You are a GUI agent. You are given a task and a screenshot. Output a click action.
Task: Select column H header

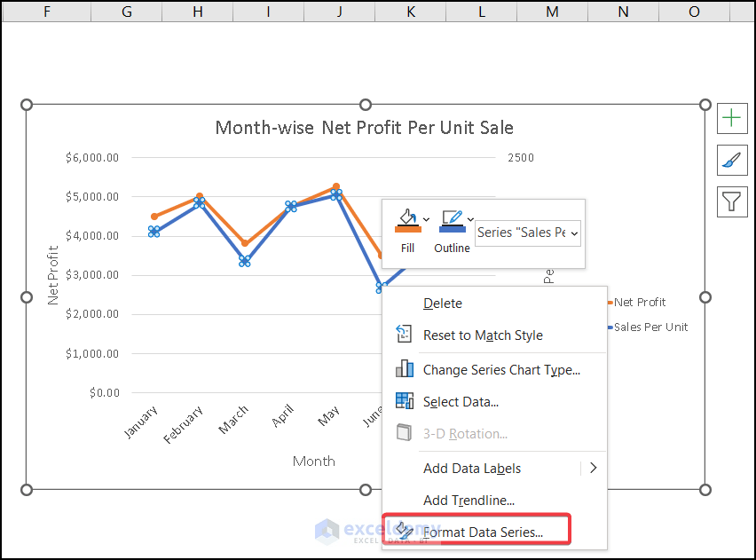coord(197,11)
